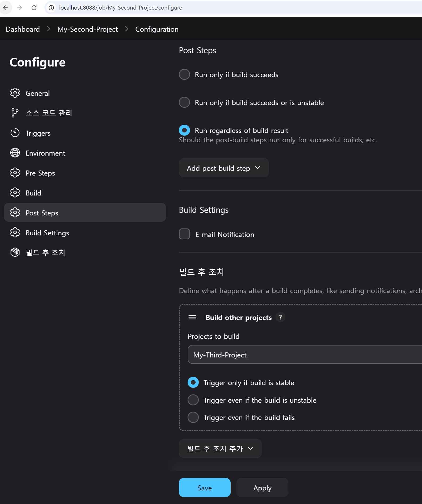
Task: Select Run only if build succeeds radio
Action: (184, 74)
